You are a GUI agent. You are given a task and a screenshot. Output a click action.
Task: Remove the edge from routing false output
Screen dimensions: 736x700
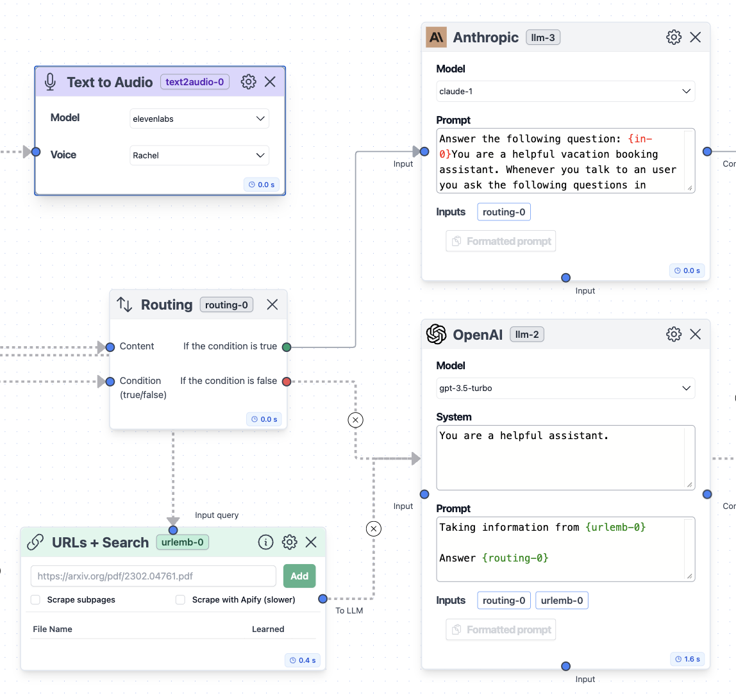(x=355, y=420)
